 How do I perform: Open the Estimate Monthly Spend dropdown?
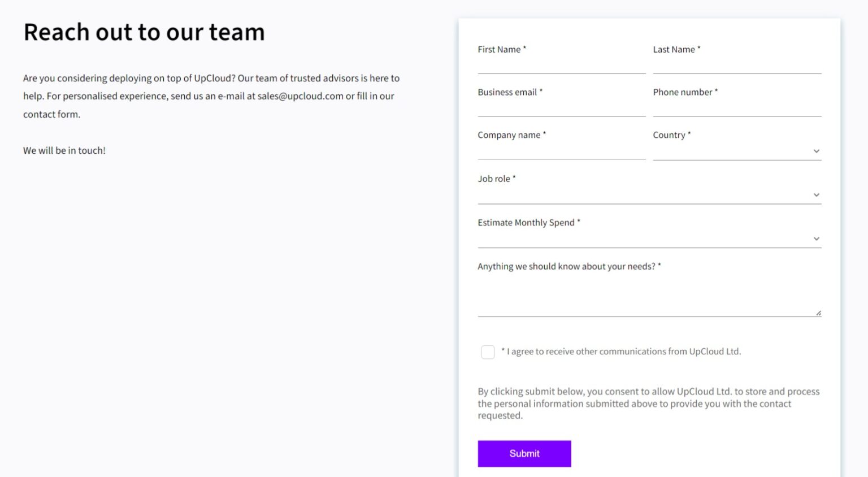tap(649, 238)
